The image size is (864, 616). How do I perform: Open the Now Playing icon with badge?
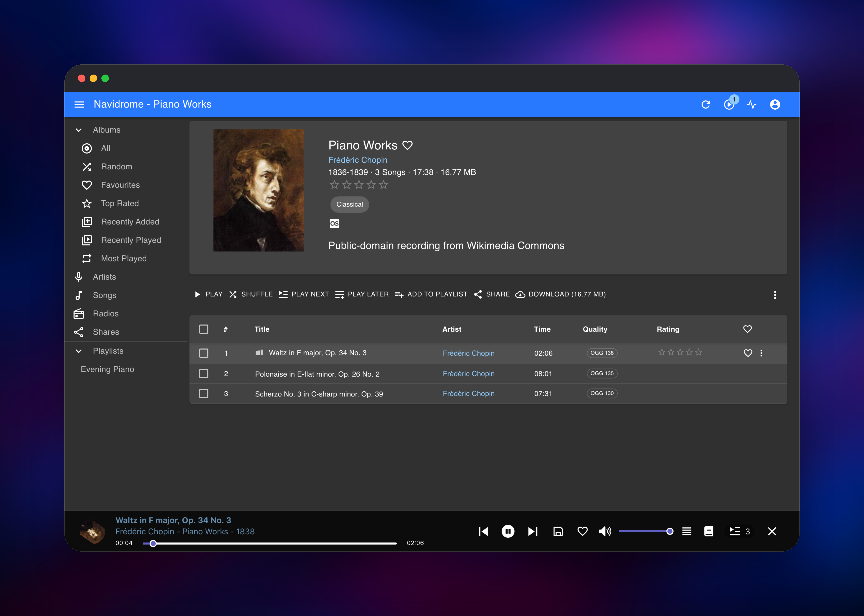[729, 104]
